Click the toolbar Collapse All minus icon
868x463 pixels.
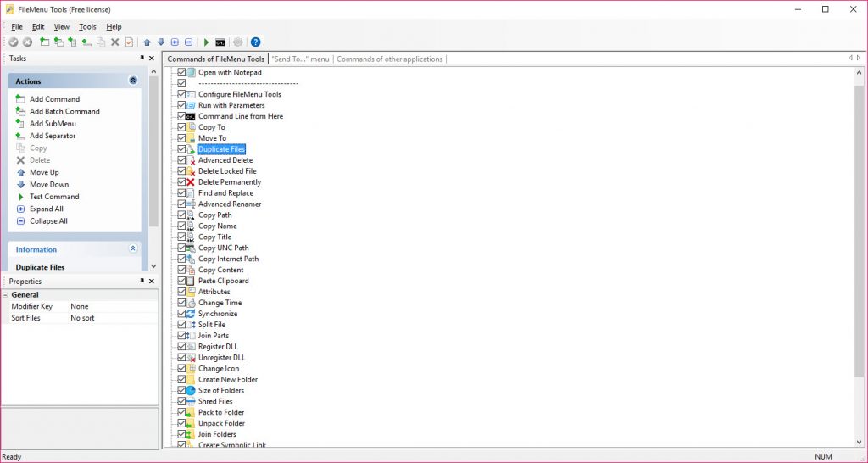pos(188,42)
